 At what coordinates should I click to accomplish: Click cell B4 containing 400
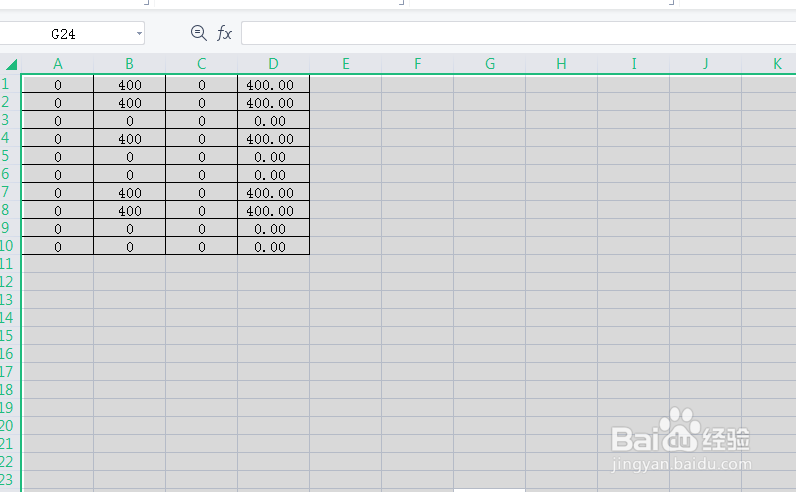coord(129,139)
